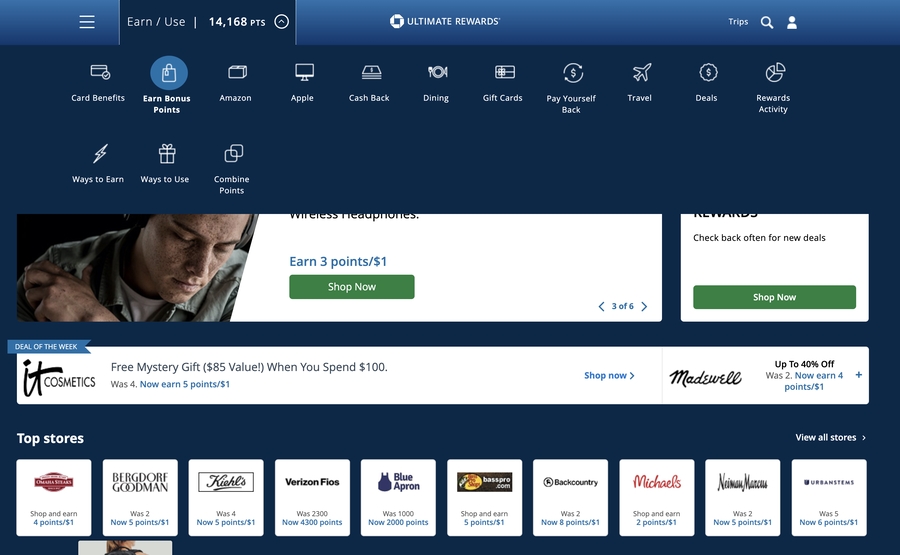Click Shop Now under Earn 3 points/$1
Viewport: 900px width, 555px height.
coord(351,287)
